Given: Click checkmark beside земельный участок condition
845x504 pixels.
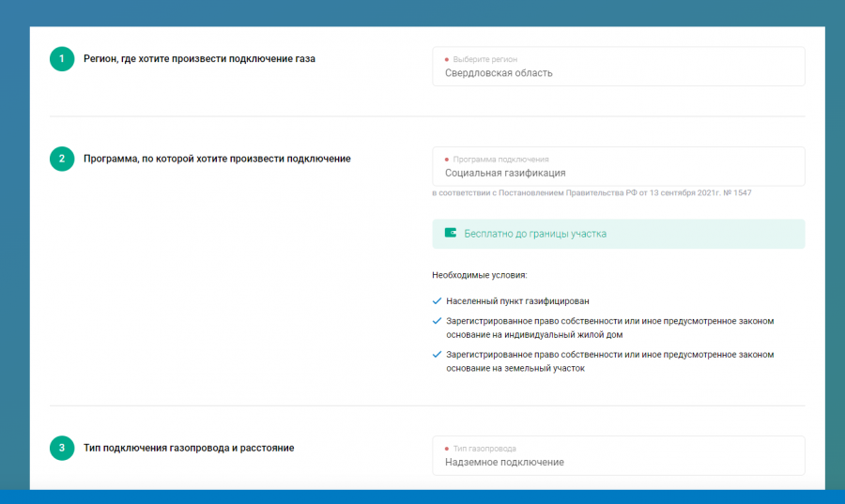Looking at the screenshot, I should point(437,355).
